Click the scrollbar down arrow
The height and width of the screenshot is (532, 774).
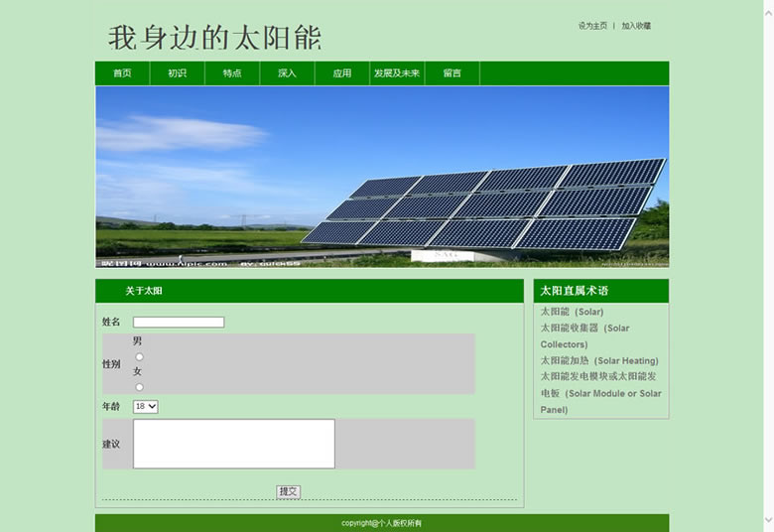tap(767, 520)
